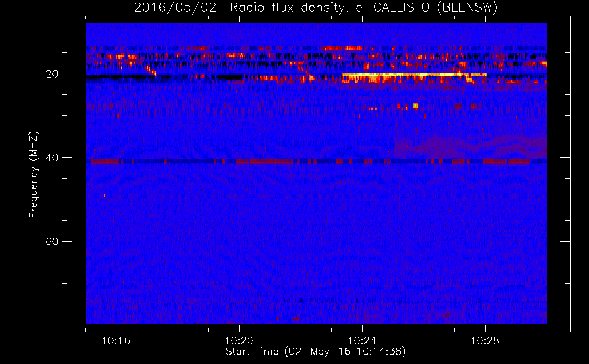Click the frequency axis label '40'
This screenshot has width=589, height=364.
(x=52, y=158)
